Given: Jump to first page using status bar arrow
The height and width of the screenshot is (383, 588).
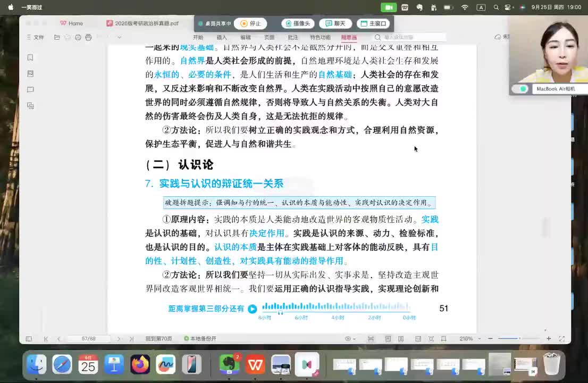Looking at the screenshot, I should click(x=46, y=339).
